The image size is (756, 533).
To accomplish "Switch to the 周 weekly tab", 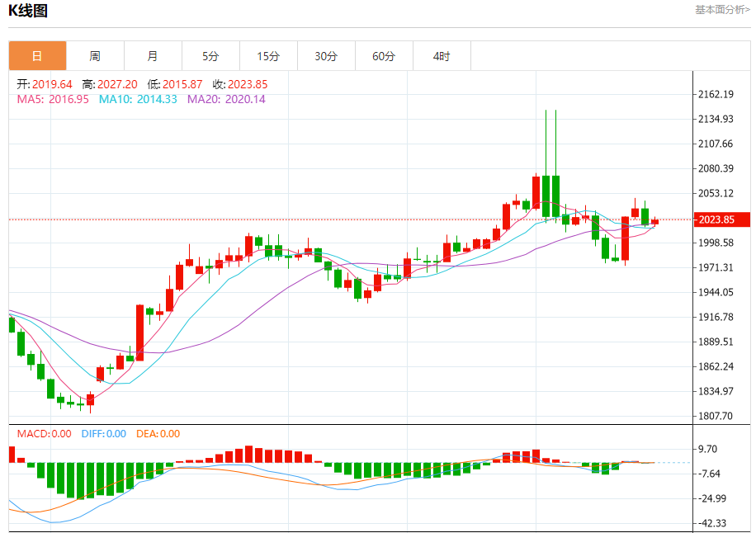I will [95, 56].
